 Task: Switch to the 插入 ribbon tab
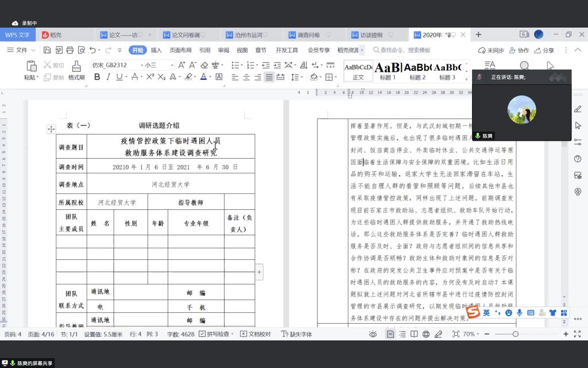point(156,50)
